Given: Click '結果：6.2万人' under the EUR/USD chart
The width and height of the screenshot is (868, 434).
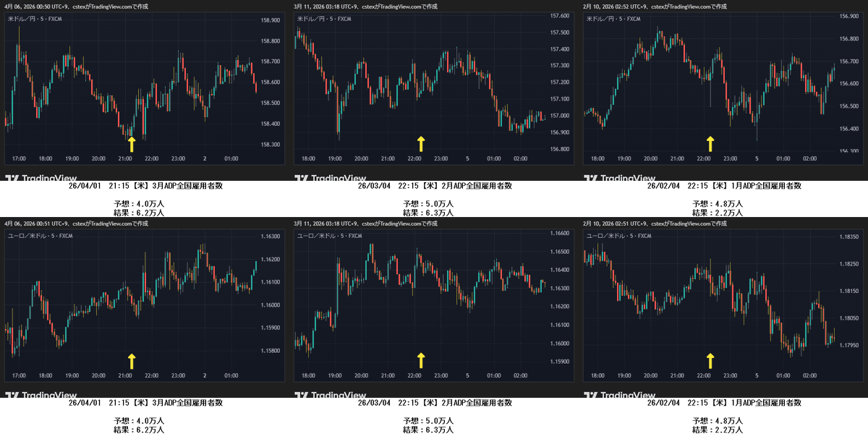Looking at the screenshot, I should point(139,430).
